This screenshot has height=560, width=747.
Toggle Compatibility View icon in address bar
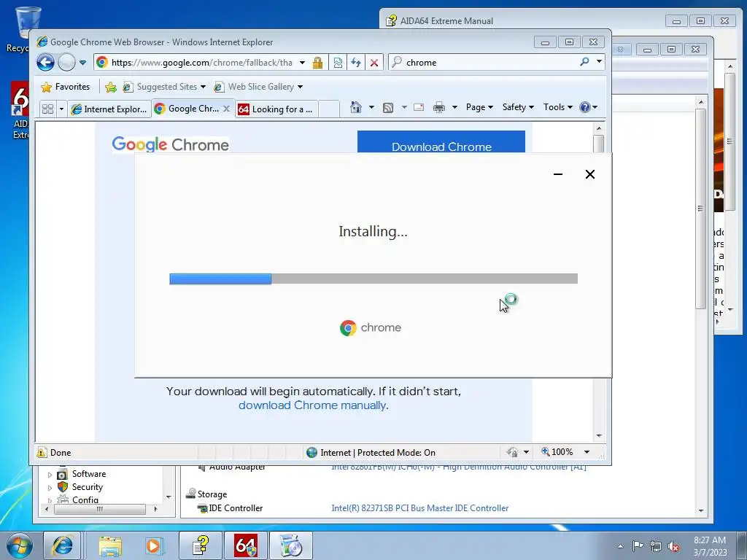338,63
